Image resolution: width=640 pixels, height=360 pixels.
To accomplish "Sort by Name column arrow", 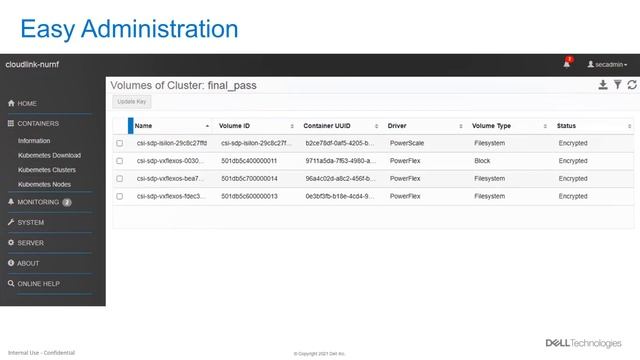I will pos(207,126).
